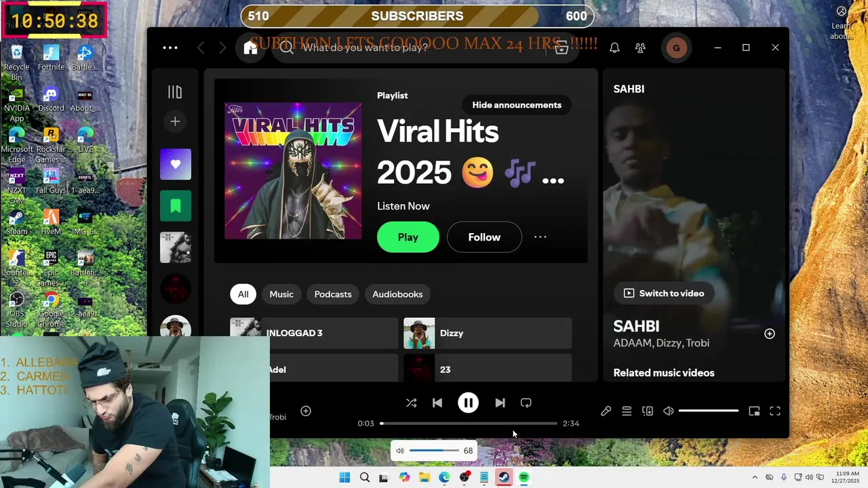Go to Spotify Home
868x488 pixels.
click(251, 47)
